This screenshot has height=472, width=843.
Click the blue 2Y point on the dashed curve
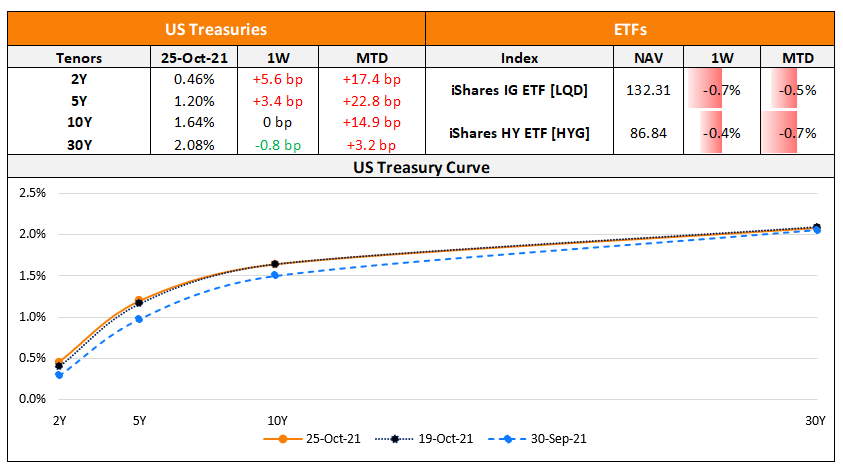pyautogui.click(x=59, y=375)
